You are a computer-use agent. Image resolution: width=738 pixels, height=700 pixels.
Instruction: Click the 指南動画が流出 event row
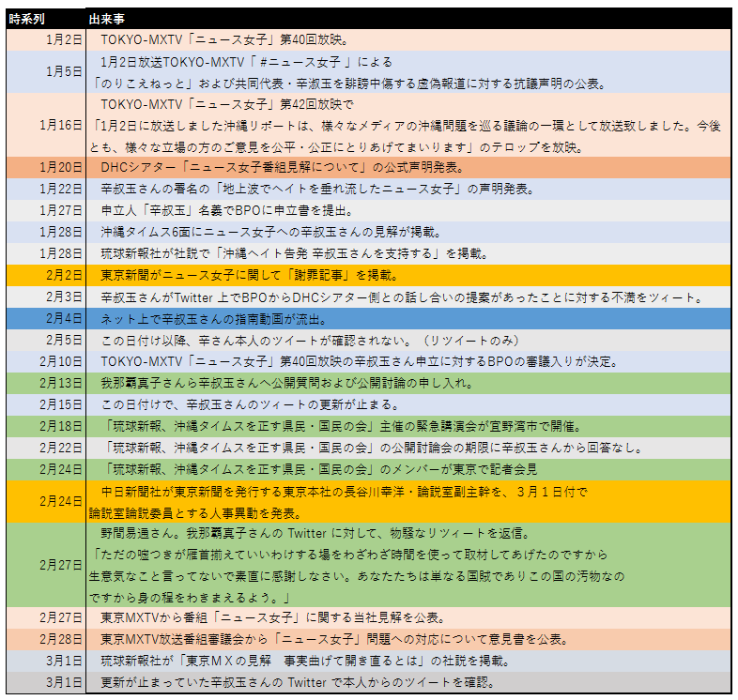pyautogui.click(x=408, y=318)
